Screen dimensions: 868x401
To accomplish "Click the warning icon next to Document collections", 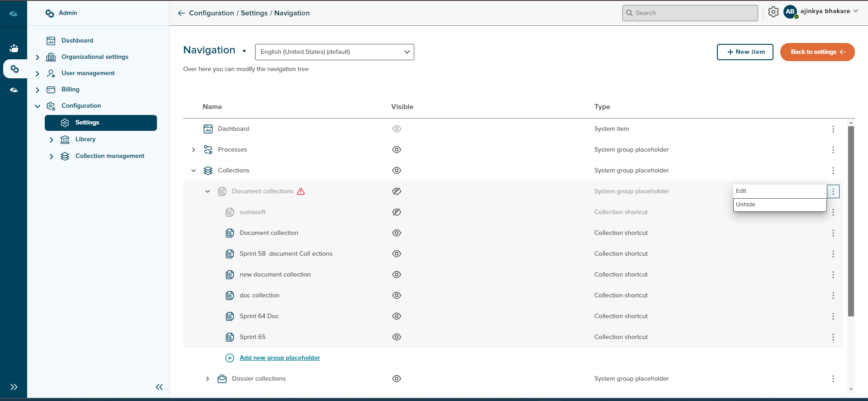I will coord(301,191).
